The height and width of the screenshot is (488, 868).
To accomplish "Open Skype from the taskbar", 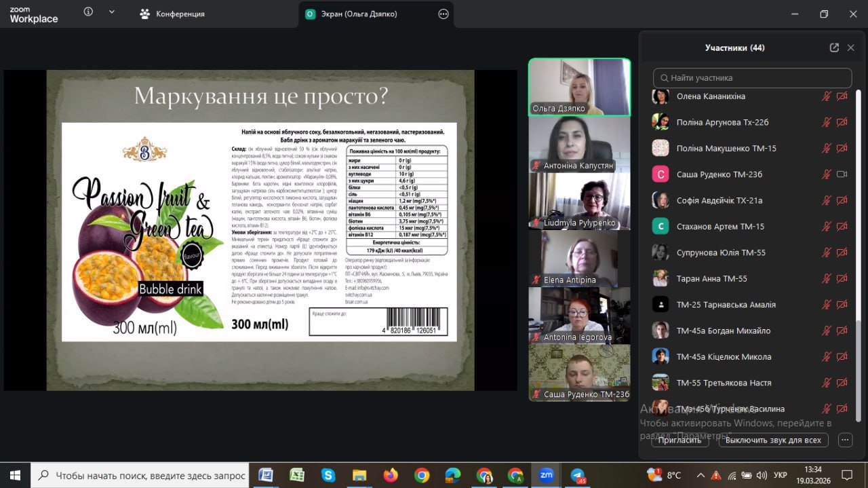I will click(x=328, y=475).
